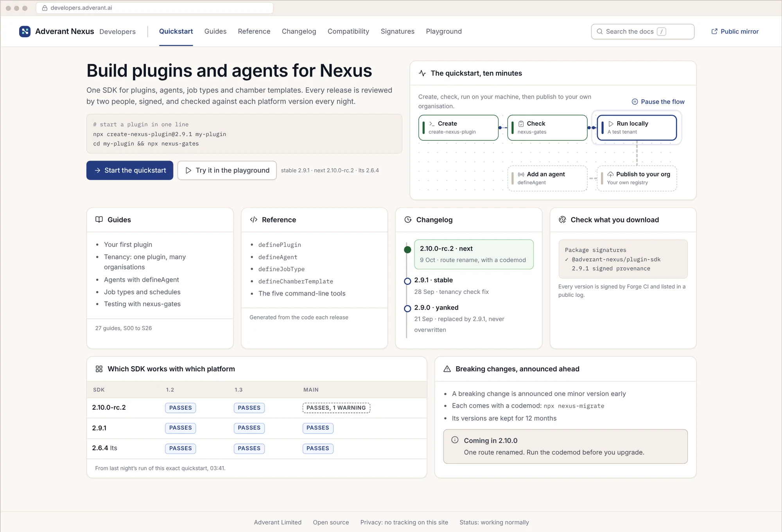
Task: Click the info icon in Coming in 2.10.0
Action: [x=455, y=440]
